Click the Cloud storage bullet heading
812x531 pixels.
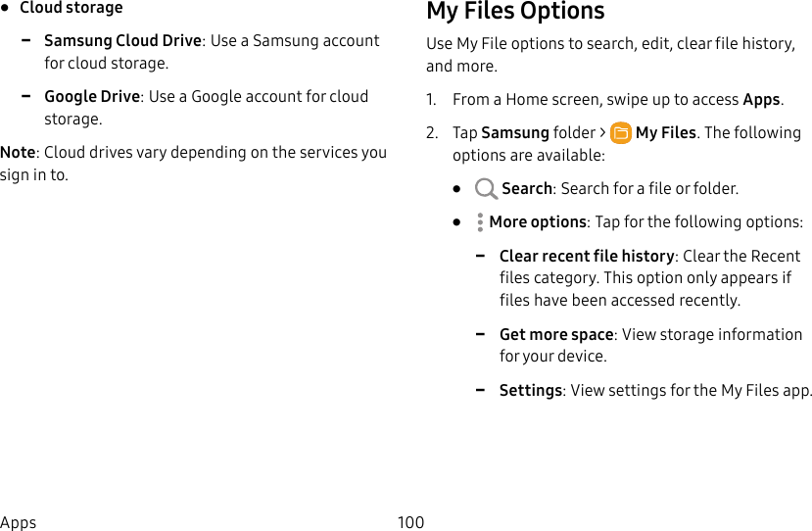[x=72, y=8]
